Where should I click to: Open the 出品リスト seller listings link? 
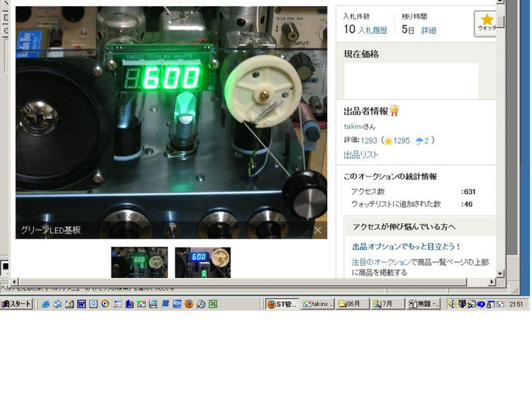(x=361, y=154)
